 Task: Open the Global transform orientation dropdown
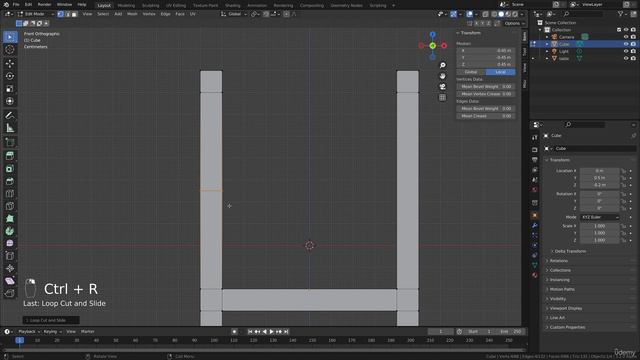tap(234, 14)
